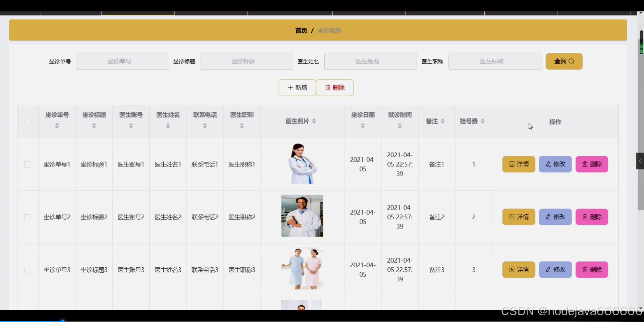Open doctor photo thumbnail in row 坐诊单号1

click(302, 164)
